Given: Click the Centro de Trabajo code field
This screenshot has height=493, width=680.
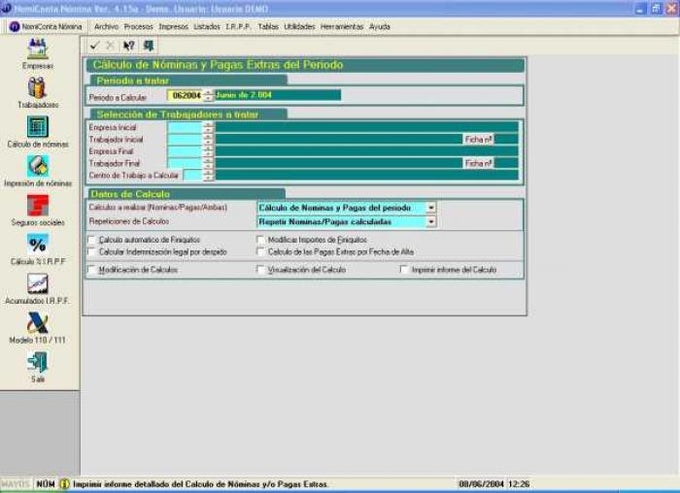Looking at the screenshot, I should (193, 175).
